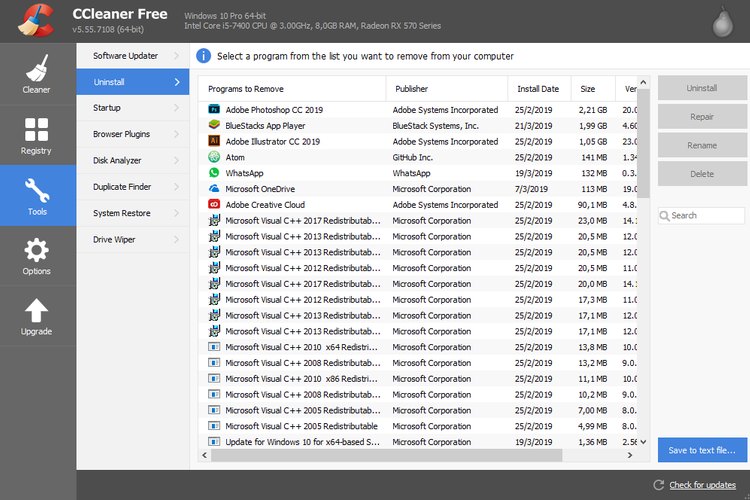The width and height of the screenshot is (750, 500).
Task: Click the BlueStacks App Player icon
Action: pyautogui.click(x=214, y=125)
